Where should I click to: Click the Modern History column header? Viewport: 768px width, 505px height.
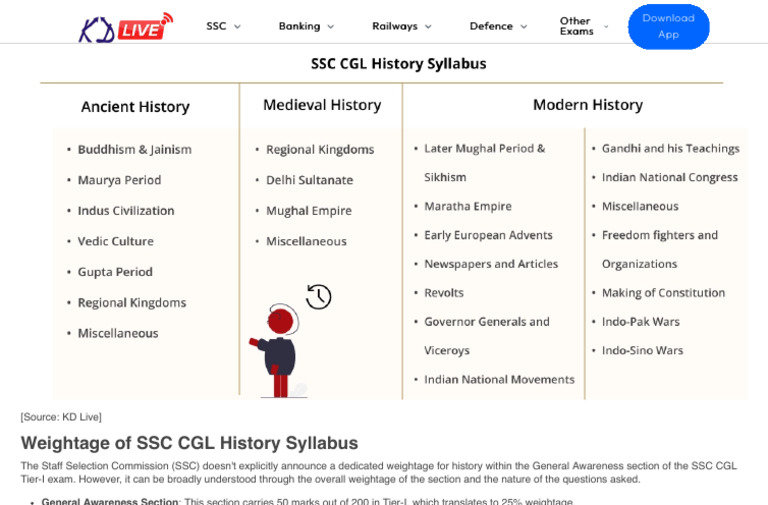588,105
